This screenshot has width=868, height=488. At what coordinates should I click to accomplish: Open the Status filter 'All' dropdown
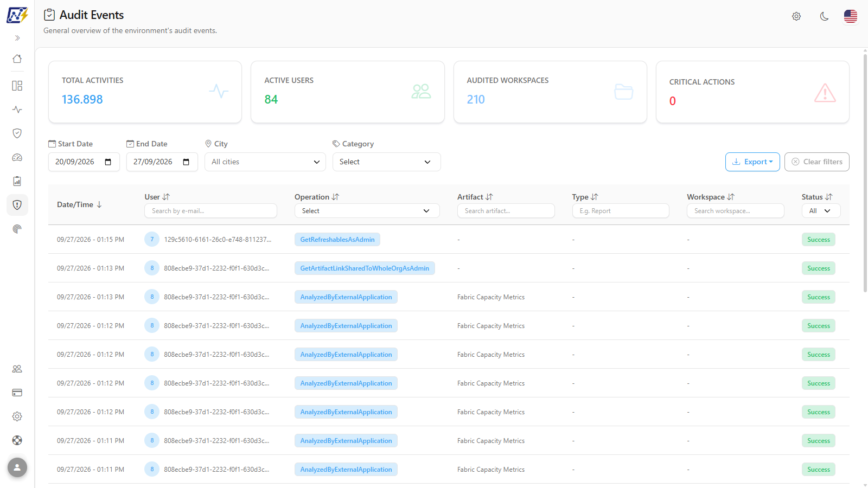[x=821, y=211]
